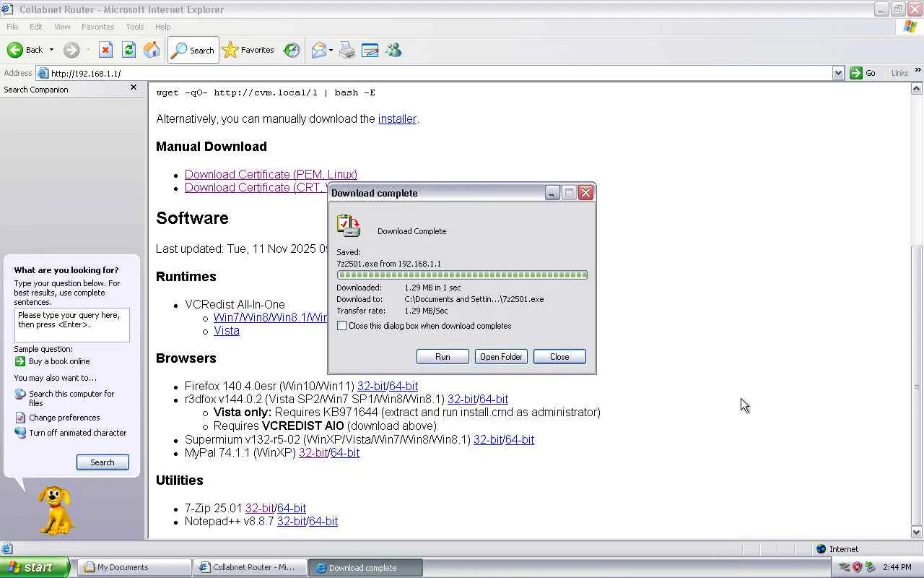Expand the Back button history dropdown arrow
Screen dimensions: 924x578
pyautogui.click(x=51, y=50)
